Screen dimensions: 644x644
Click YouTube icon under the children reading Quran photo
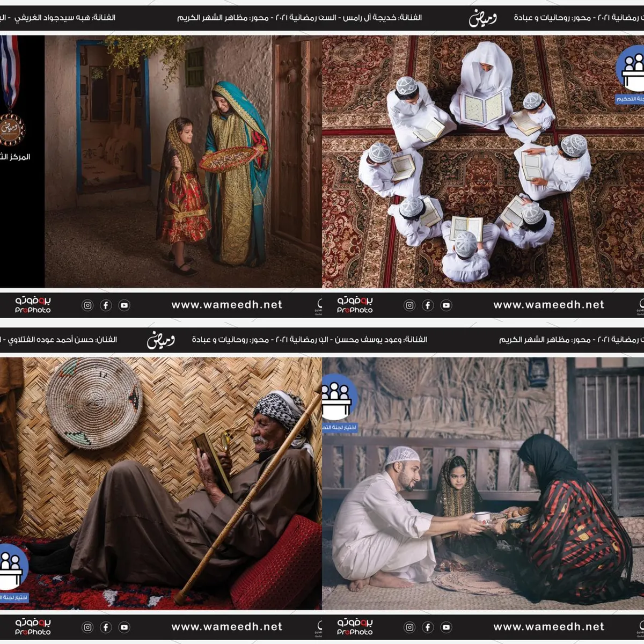[446, 305]
